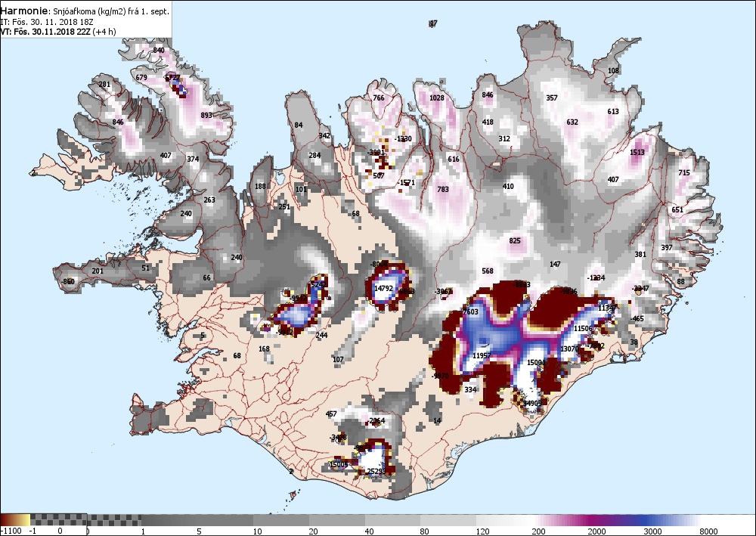Click the map value 715
The width and height of the screenshot is (756, 536).
point(684,172)
